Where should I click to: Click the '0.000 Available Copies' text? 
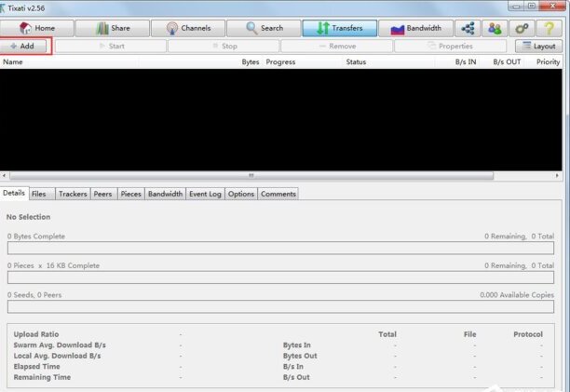[x=517, y=295]
